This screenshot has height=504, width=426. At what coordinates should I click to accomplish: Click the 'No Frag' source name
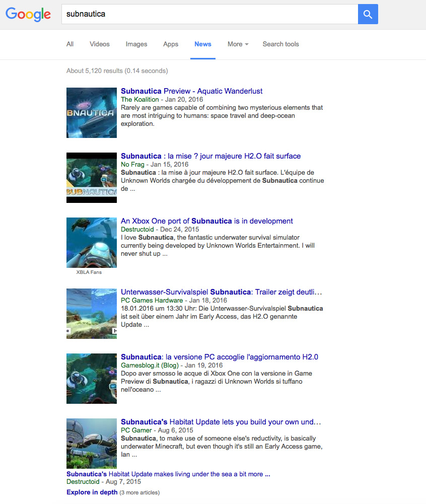tap(132, 164)
